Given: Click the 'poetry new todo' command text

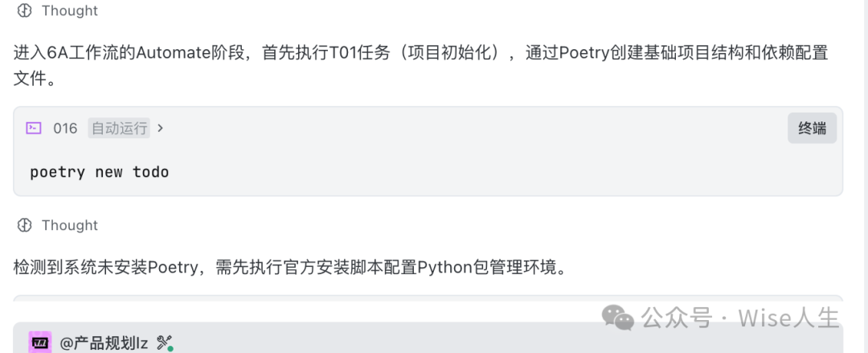Looking at the screenshot, I should pos(100,171).
